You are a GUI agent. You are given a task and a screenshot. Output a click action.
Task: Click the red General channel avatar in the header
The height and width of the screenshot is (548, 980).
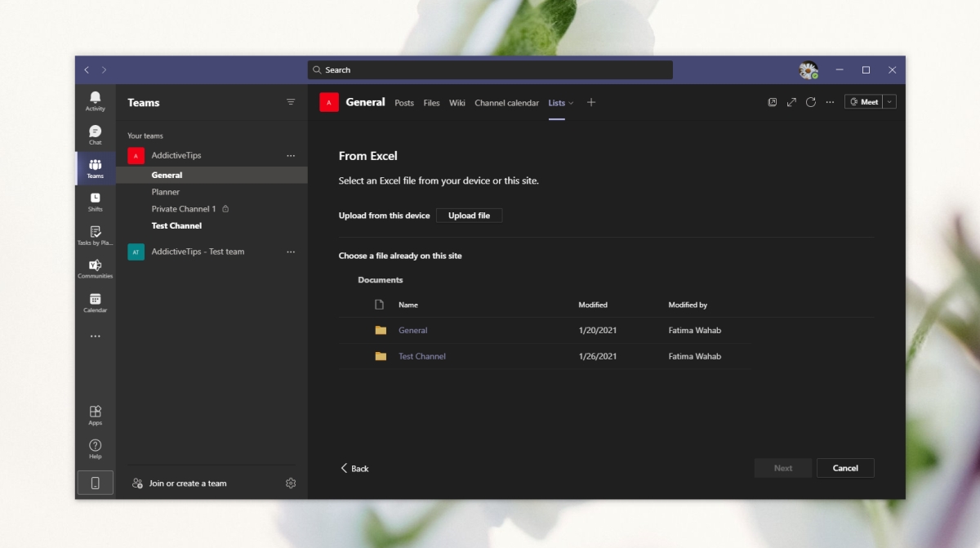coord(329,102)
